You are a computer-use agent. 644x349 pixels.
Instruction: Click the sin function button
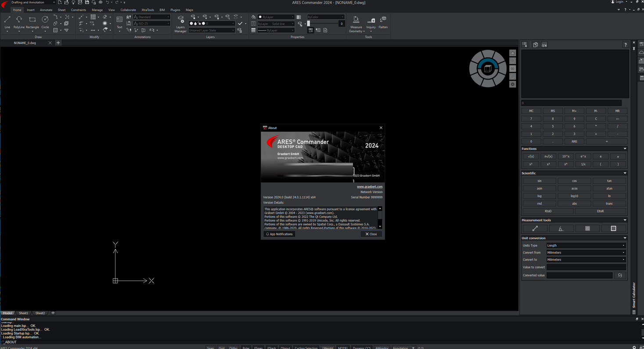click(539, 181)
